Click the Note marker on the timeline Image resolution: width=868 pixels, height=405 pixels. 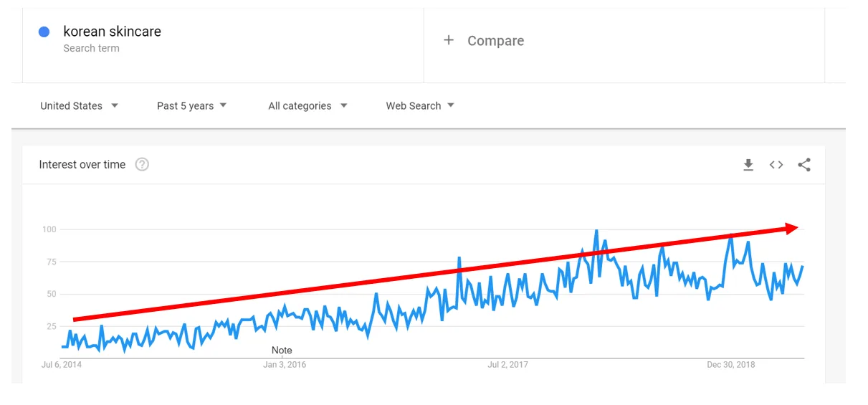point(282,351)
